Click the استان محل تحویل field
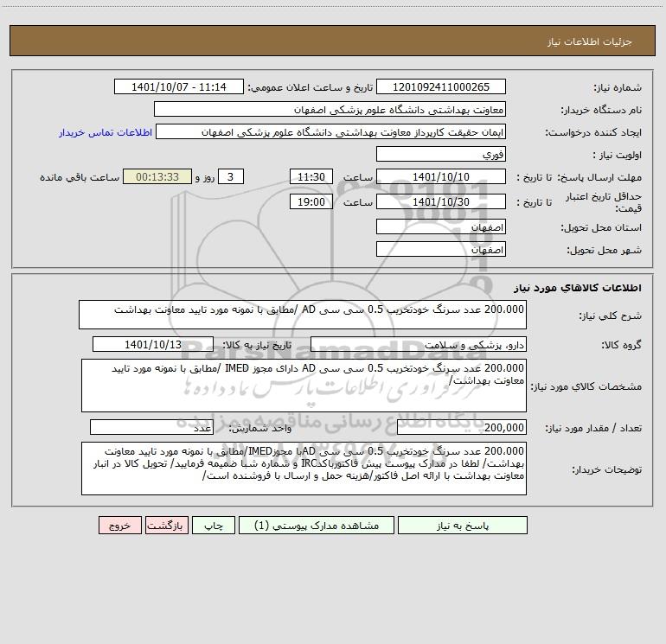 click(x=441, y=226)
